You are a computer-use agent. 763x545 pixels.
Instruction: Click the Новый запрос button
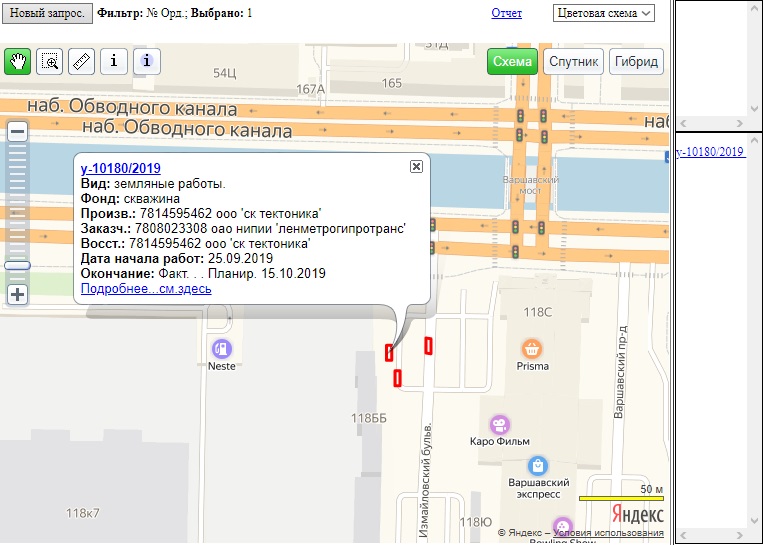[x=47, y=13]
